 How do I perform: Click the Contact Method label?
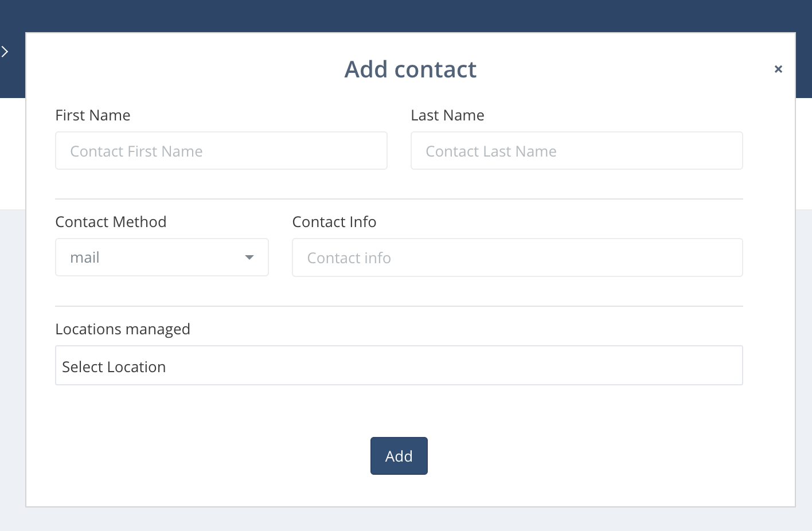111,222
